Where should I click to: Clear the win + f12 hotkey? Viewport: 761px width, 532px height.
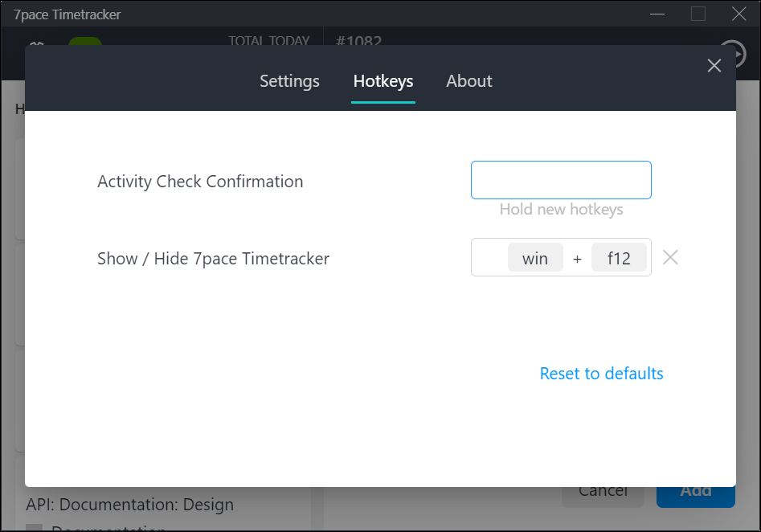tap(670, 257)
